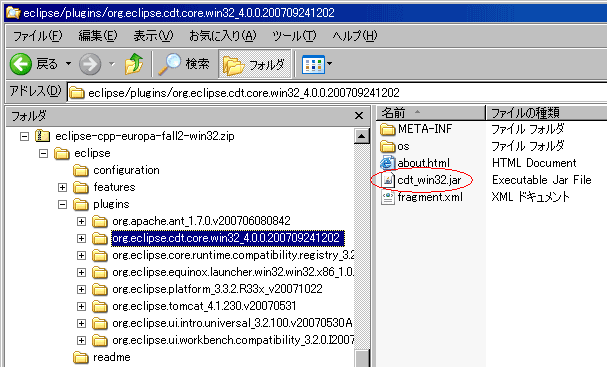Select the configuration folder in tree
The image size is (607, 367).
point(126,170)
